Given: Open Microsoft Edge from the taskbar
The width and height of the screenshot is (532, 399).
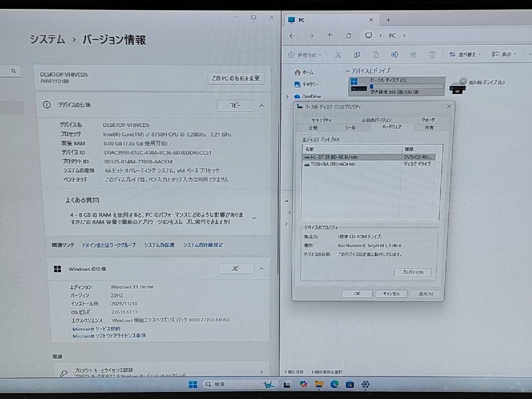Looking at the screenshot, I should [334, 384].
